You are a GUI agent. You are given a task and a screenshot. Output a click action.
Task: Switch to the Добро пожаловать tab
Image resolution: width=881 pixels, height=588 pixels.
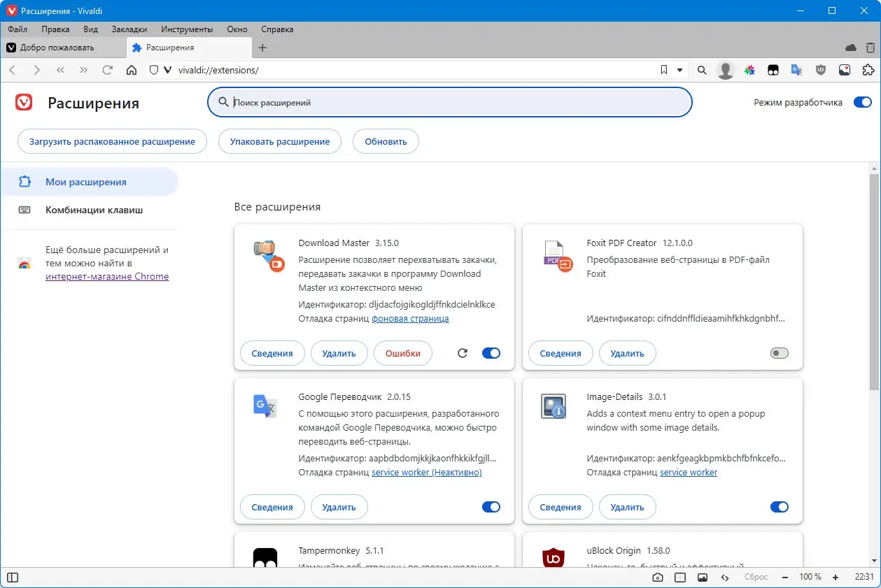coord(64,48)
